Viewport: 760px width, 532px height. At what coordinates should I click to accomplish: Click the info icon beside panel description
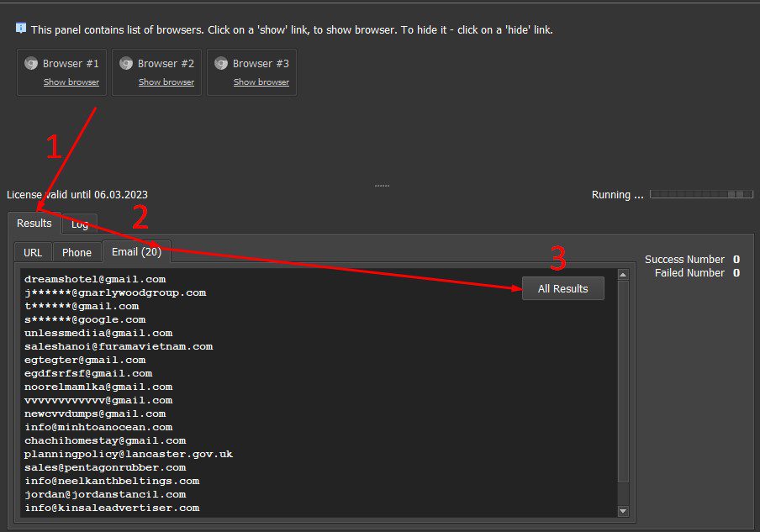(x=21, y=28)
